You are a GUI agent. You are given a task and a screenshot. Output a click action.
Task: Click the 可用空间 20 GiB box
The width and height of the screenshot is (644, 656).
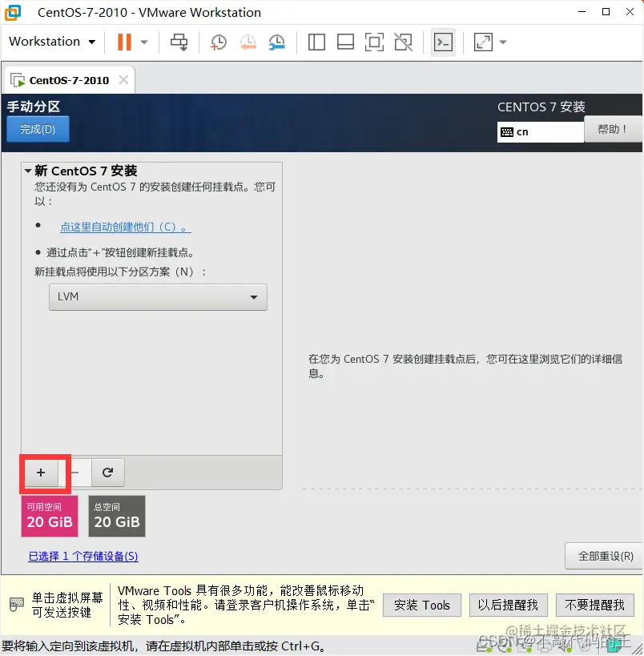[x=50, y=517]
